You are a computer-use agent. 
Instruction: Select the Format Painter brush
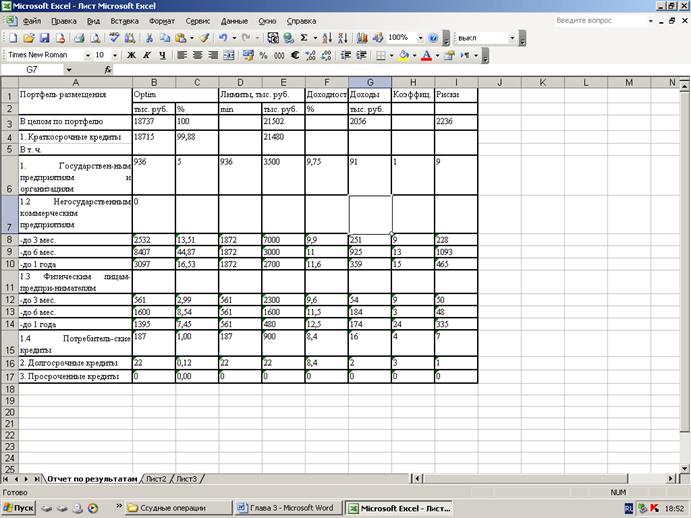(204, 38)
